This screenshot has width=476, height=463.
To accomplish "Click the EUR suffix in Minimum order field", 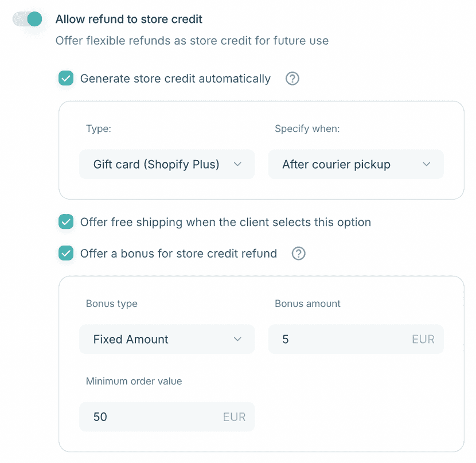I will point(234,417).
